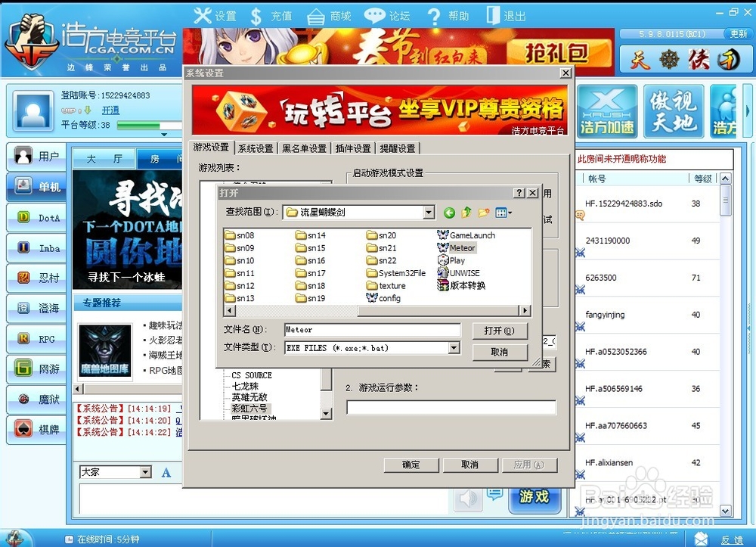The height and width of the screenshot is (547, 756).
Task: Expand the 查找范围 folder dropdown
Action: click(x=428, y=213)
